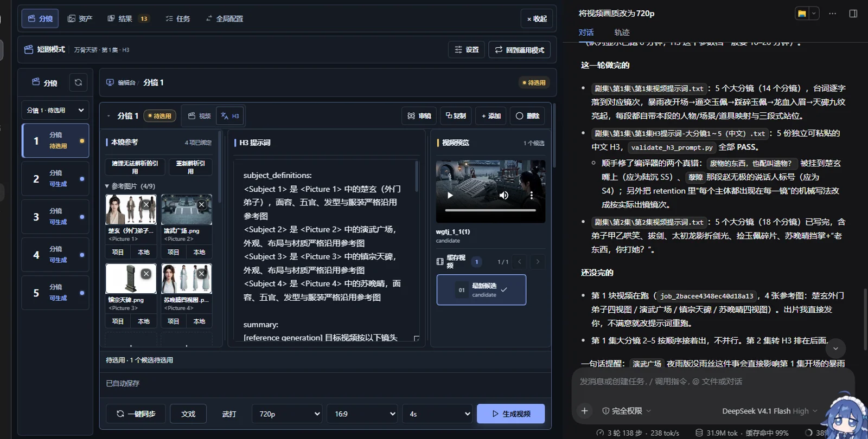Select 分镜 3 in the storyboard list
This screenshot has height=439, width=868.
pos(55,217)
